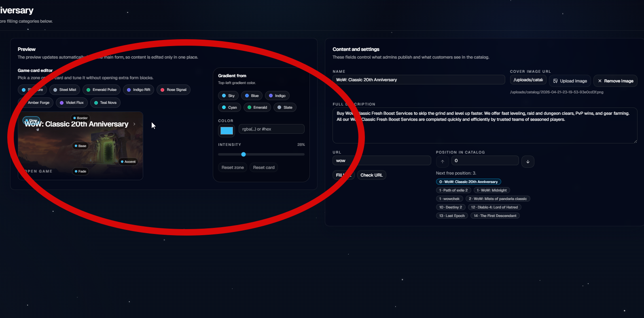Select chip WoW: Mists of pandaria classic
Viewport: 644px width, 318px height.
pyautogui.click(x=498, y=199)
